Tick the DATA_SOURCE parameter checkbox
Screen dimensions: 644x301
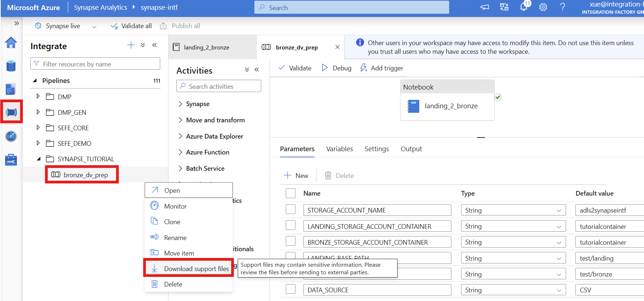290,289
